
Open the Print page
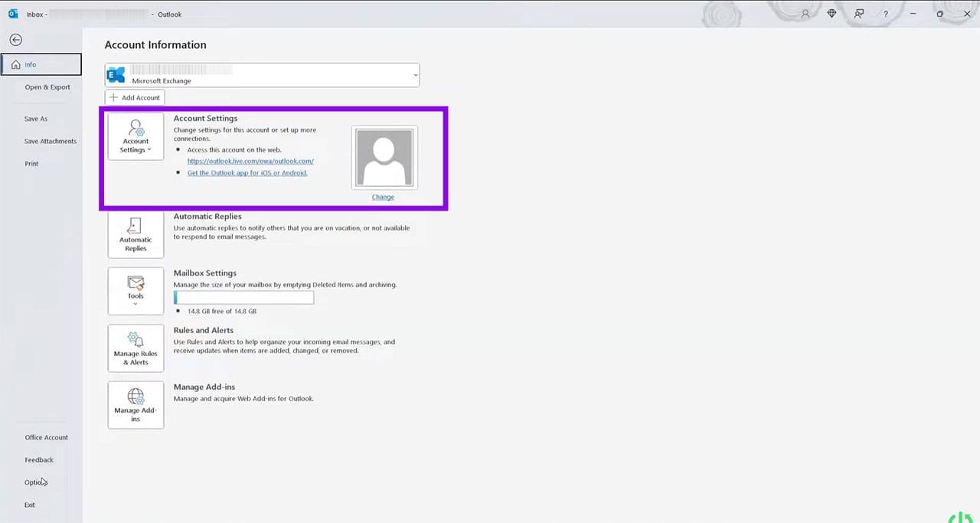(x=31, y=164)
